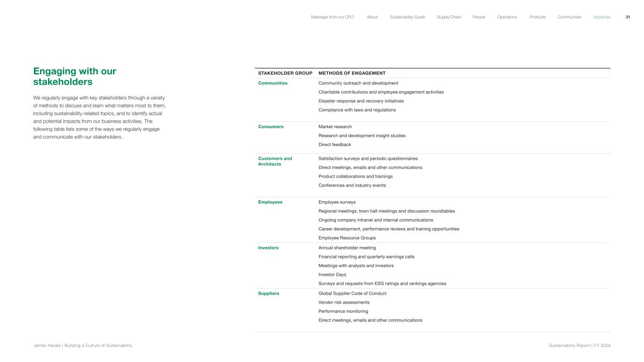
Task: Switch to the Operations section
Action: pyautogui.click(x=507, y=17)
